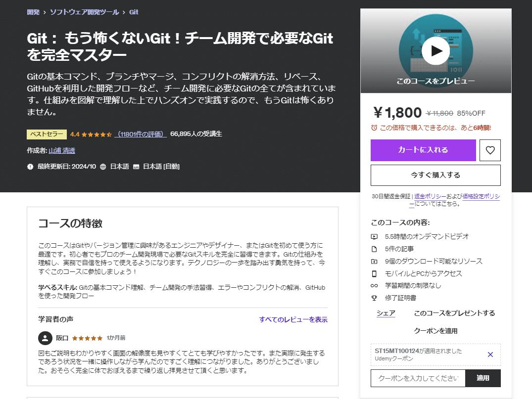Add course to wishlist with heart icon
The width and height of the screenshot is (532, 399).
tap(490, 150)
